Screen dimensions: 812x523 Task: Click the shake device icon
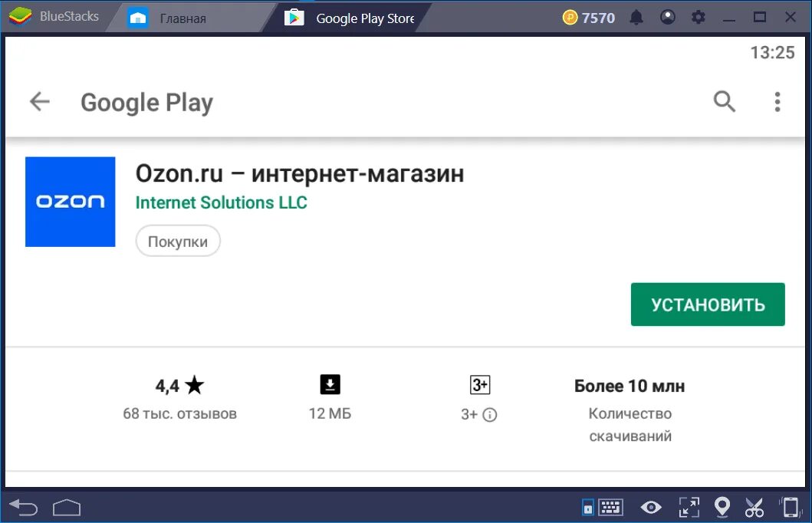click(791, 508)
